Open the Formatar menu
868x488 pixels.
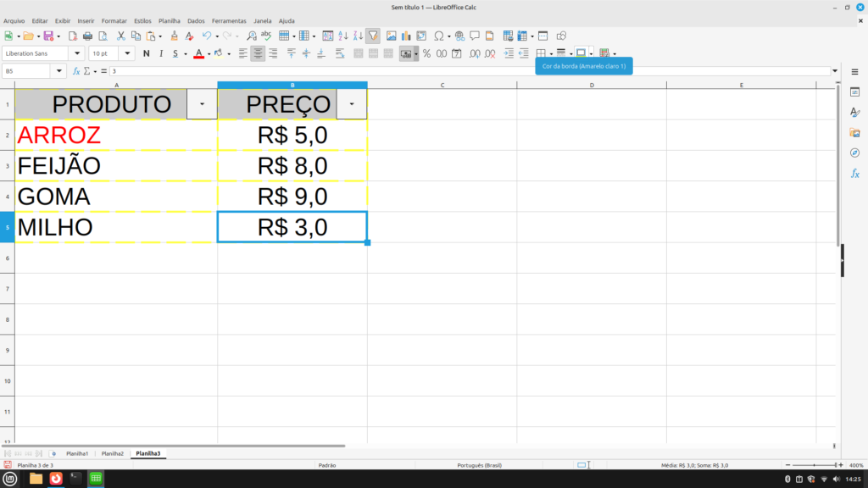pos(114,20)
